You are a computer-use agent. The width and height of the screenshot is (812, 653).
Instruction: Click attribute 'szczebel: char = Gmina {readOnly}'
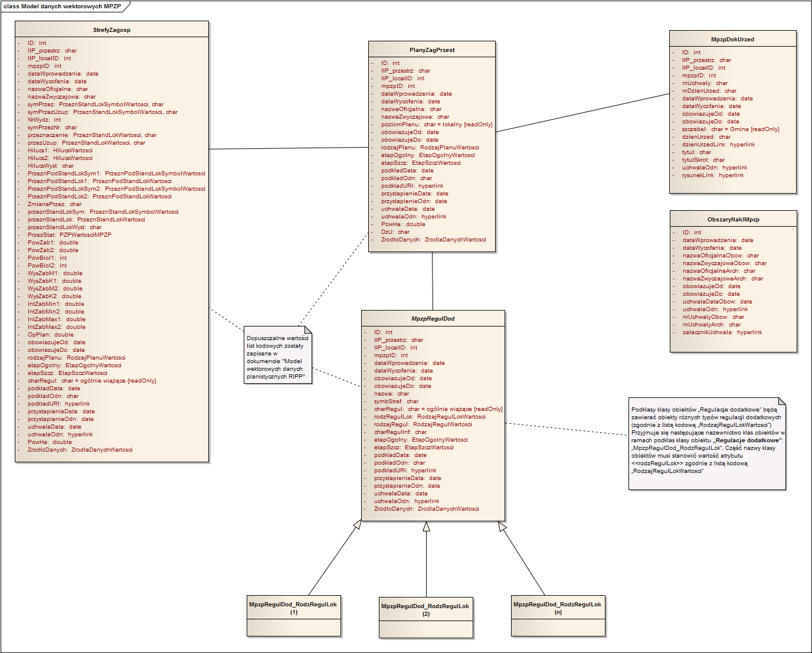731,129
